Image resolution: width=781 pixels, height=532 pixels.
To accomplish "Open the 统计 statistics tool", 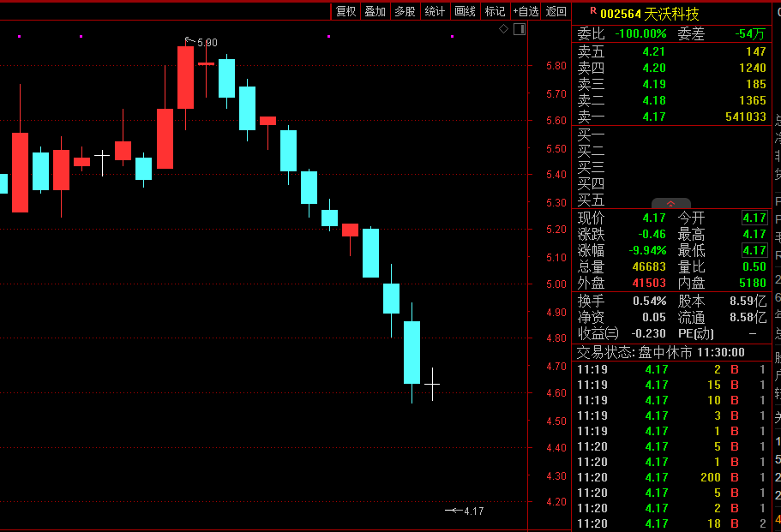I will click(435, 11).
